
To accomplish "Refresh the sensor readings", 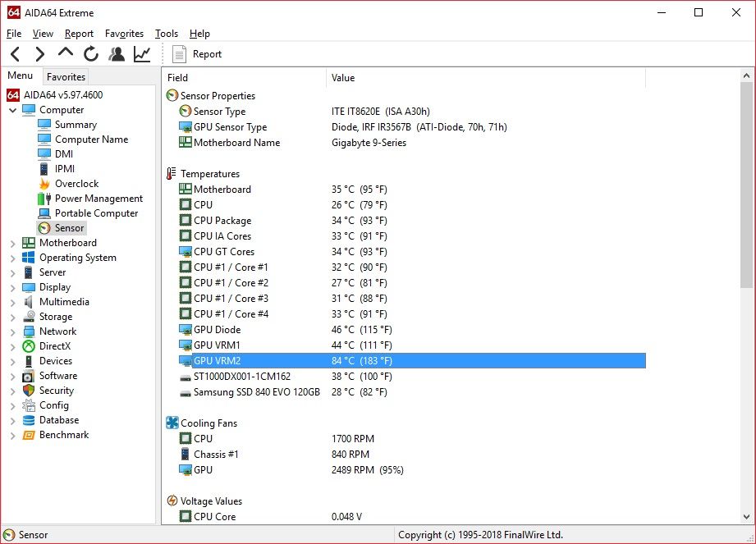I will pyautogui.click(x=90, y=54).
